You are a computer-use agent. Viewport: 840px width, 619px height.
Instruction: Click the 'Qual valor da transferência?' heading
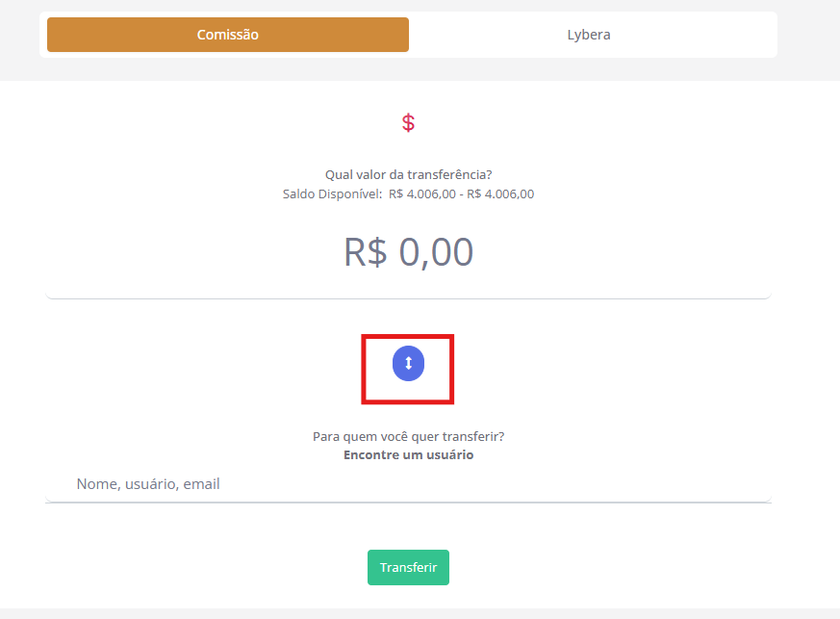pos(408,174)
